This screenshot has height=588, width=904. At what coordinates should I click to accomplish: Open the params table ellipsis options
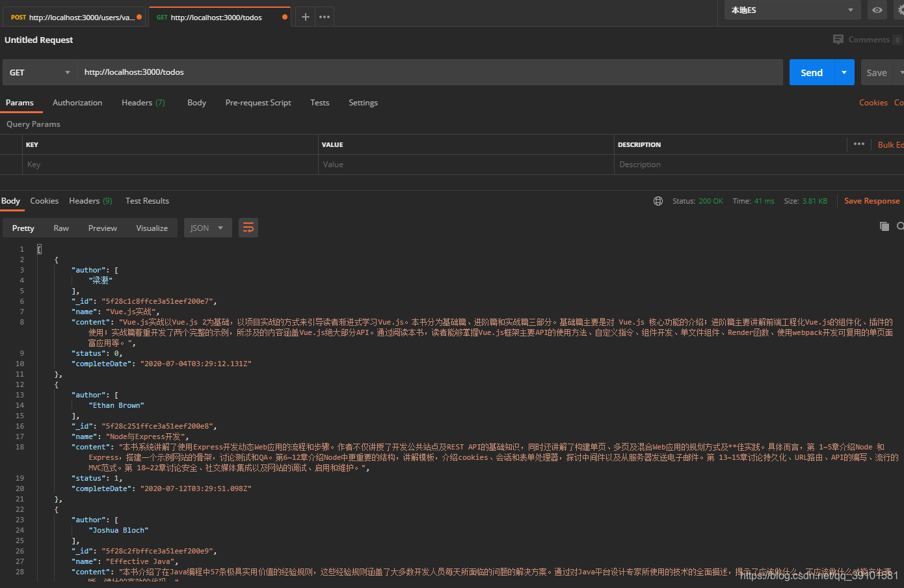(x=859, y=144)
